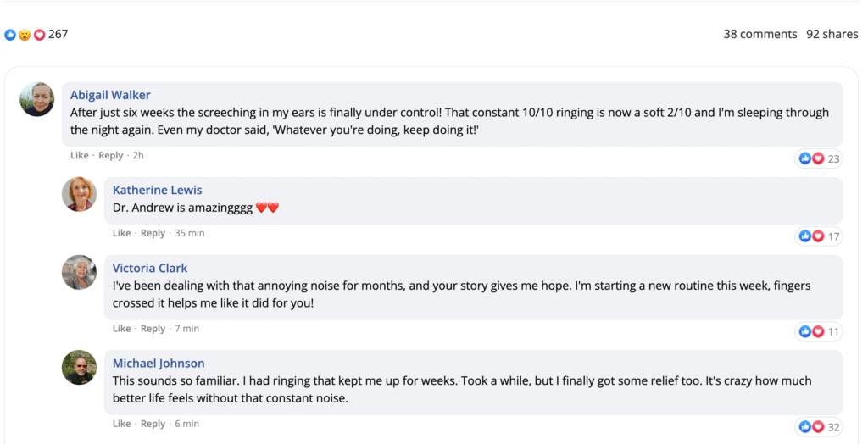Open Michael Johnson's profile picture

pyautogui.click(x=79, y=367)
